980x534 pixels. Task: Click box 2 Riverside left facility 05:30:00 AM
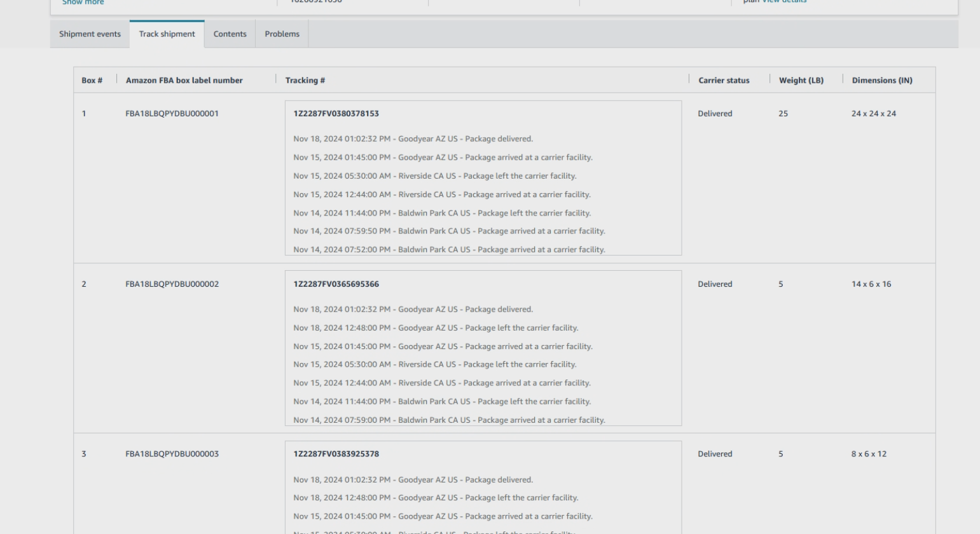[x=435, y=364]
